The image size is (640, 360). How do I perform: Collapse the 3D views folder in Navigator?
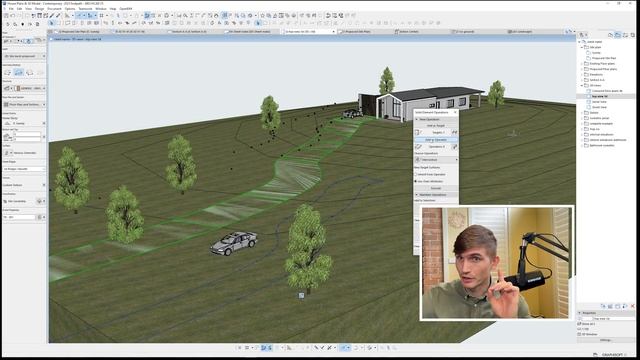[582, 85]
